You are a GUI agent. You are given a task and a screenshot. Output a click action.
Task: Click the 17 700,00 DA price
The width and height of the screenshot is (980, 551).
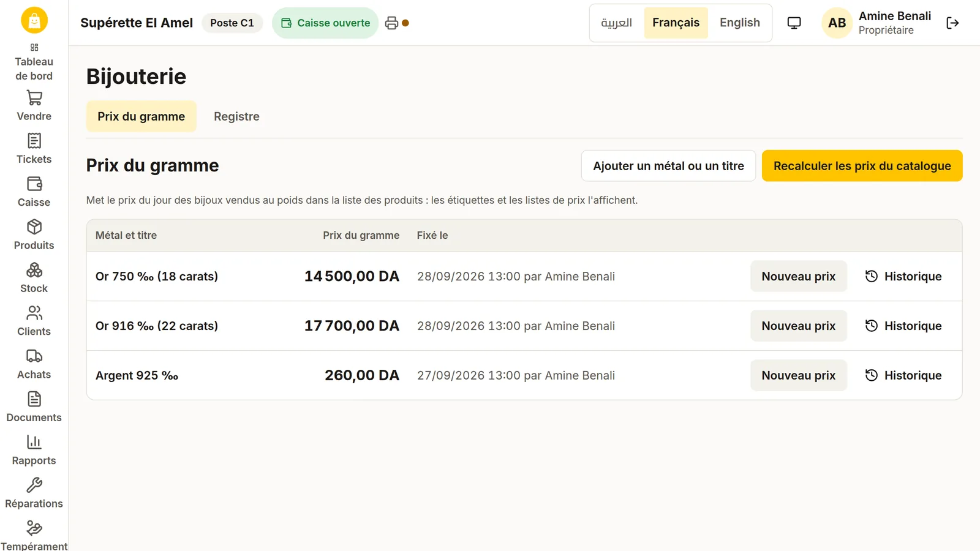pyautogui.click(x=352, y=326)
